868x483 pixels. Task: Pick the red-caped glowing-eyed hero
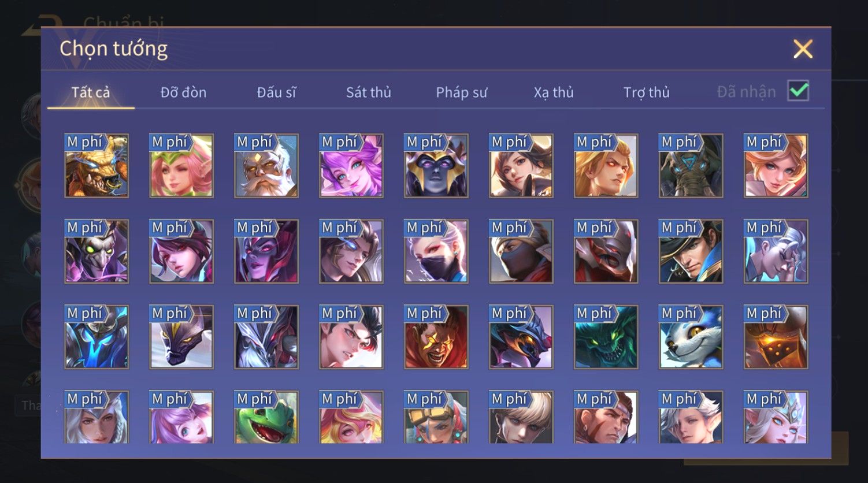tap(436, 337)
